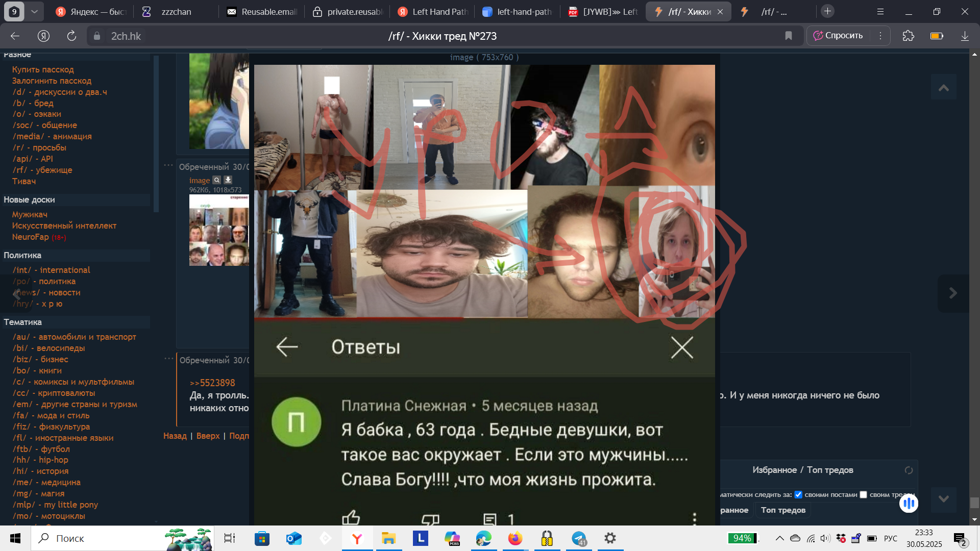Image resolution: width=980 pixels, height=551 pixels.
Task: Select the 'Топ тредов' tab
Action: pyautogui.click(x=783, y=510)
